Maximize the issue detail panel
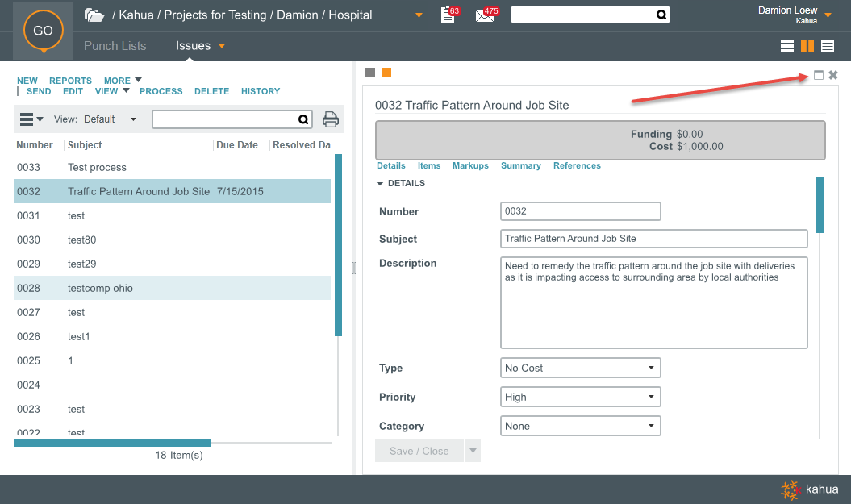The width and height of the screenshot is (851, 504). [819, 75]
